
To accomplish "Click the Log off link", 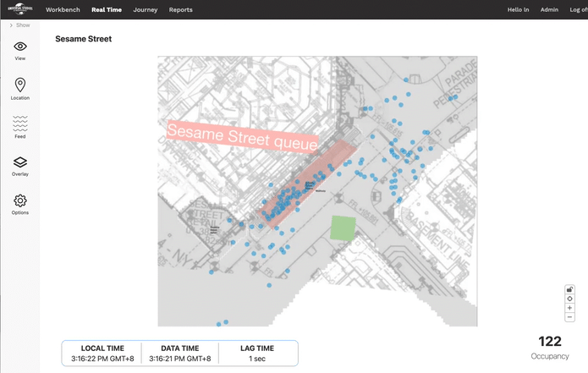I will [579, 10].
